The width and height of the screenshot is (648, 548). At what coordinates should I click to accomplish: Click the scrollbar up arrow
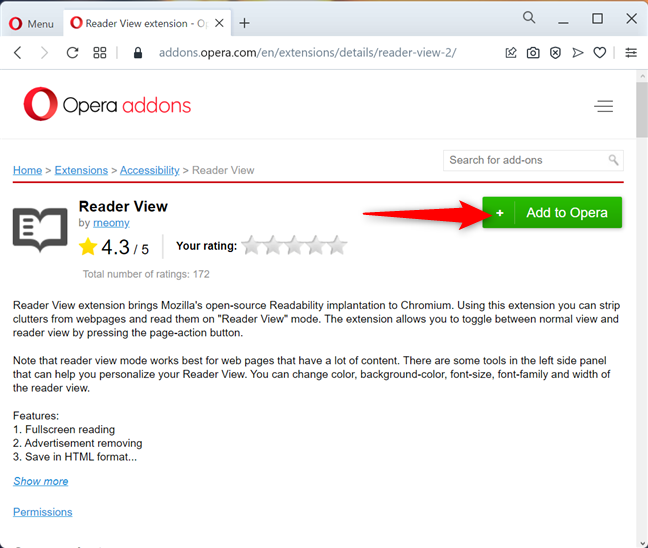(642, 76)
